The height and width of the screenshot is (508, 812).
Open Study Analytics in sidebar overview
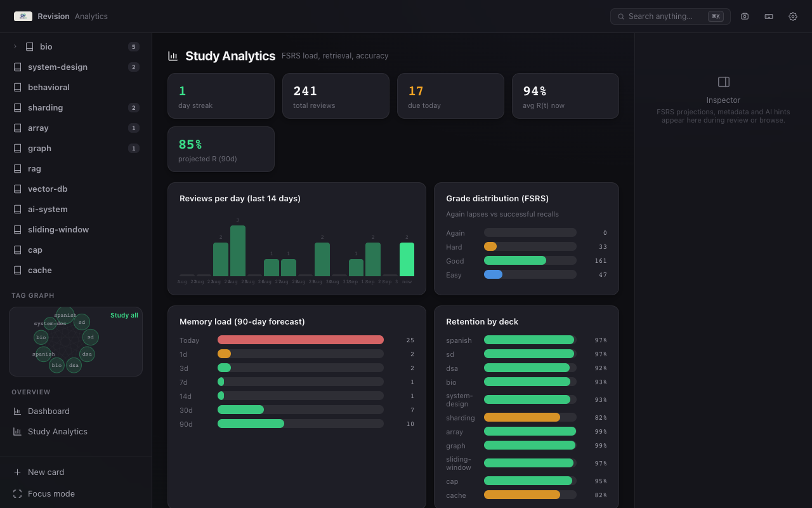coord(76,431)
